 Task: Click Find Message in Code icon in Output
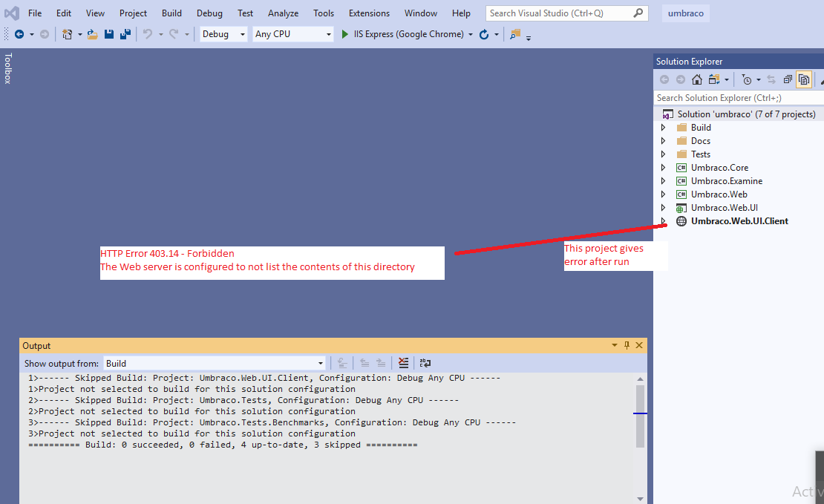pyautogui.click(x=342, y=363)
